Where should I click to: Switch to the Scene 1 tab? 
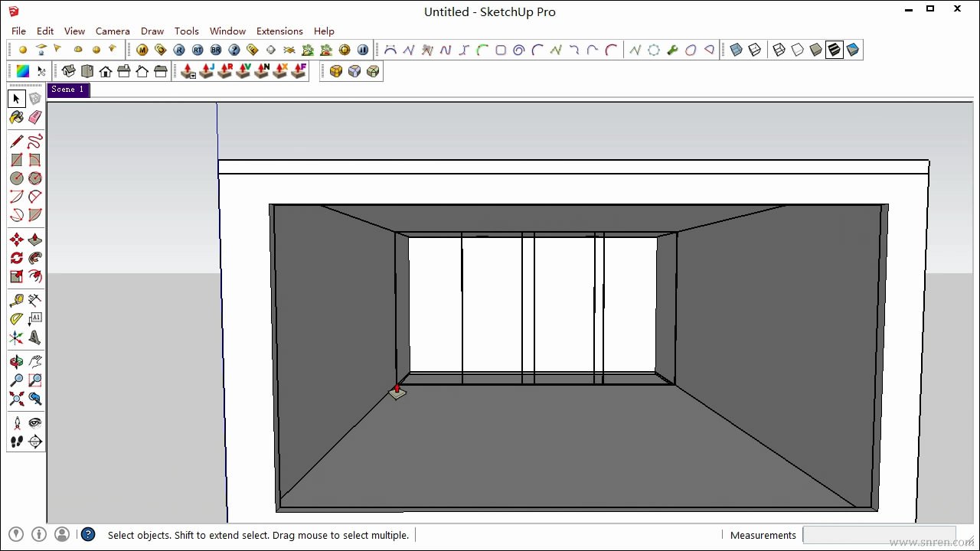68,90
